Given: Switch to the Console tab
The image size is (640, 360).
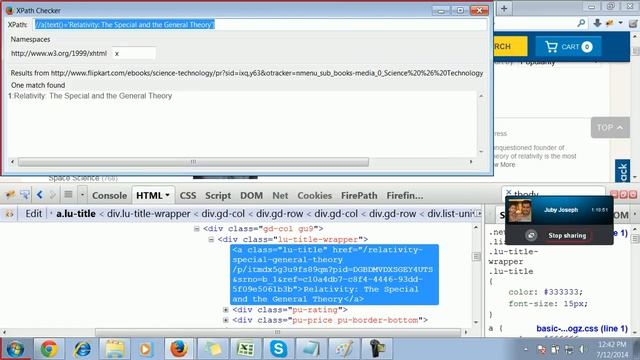Looking at the screenshot, I should point(109,196).
